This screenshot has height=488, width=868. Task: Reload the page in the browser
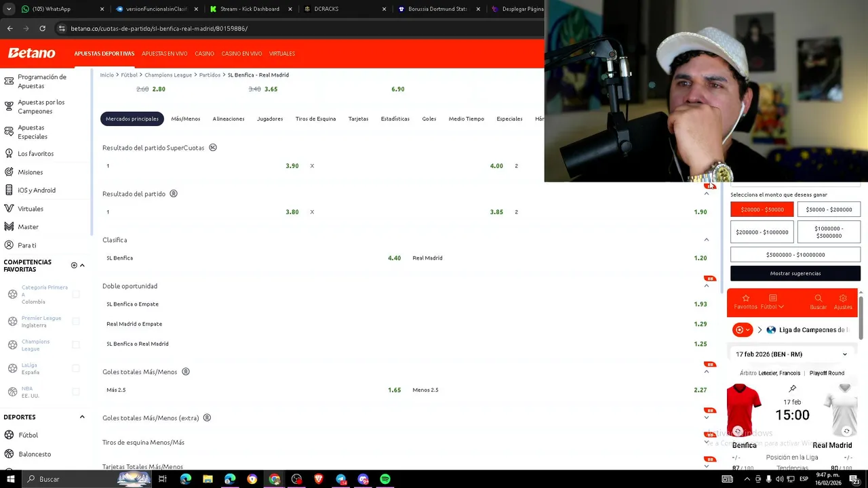42,28
